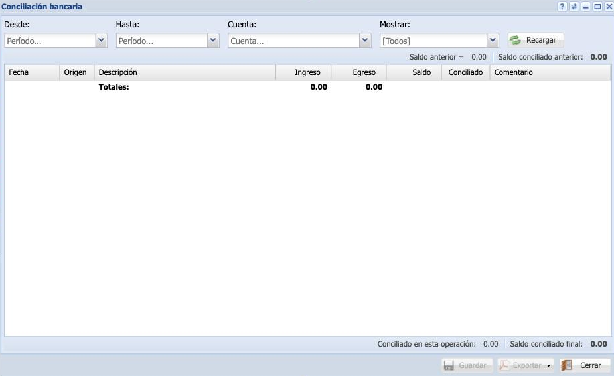Click into the Cuenta field

294,41
